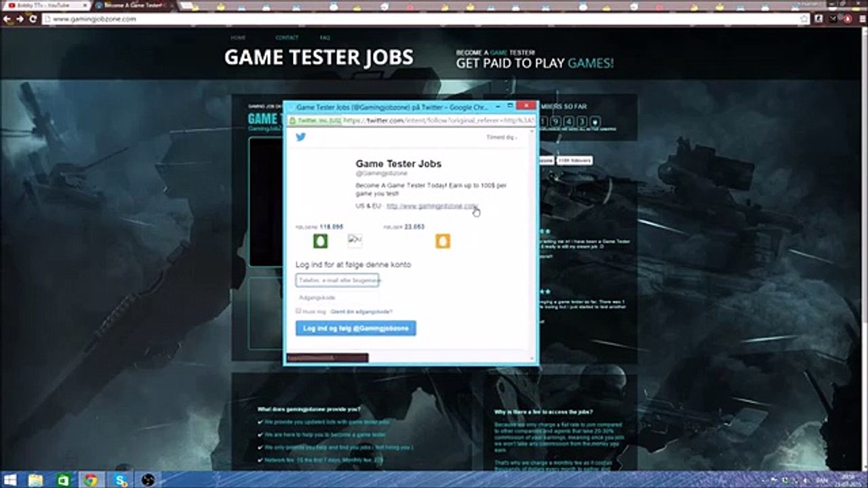Click the 118.095 followers count

click(332, 227)
